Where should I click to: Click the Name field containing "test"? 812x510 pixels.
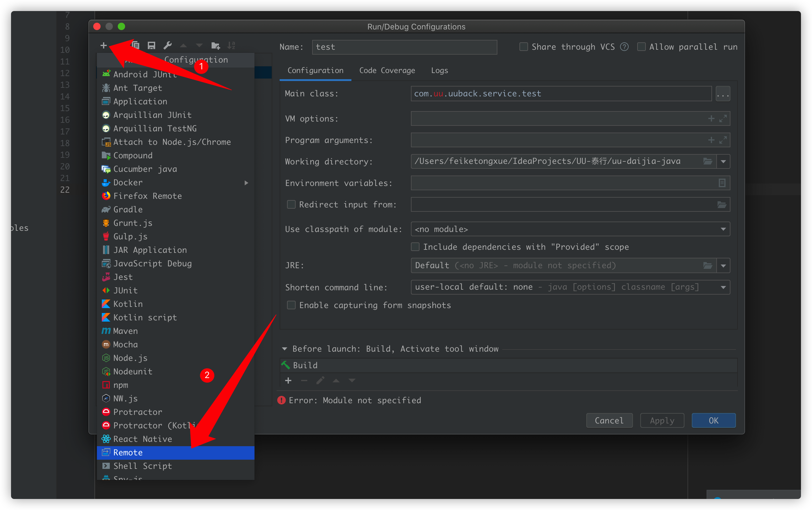tap(404, 47)
